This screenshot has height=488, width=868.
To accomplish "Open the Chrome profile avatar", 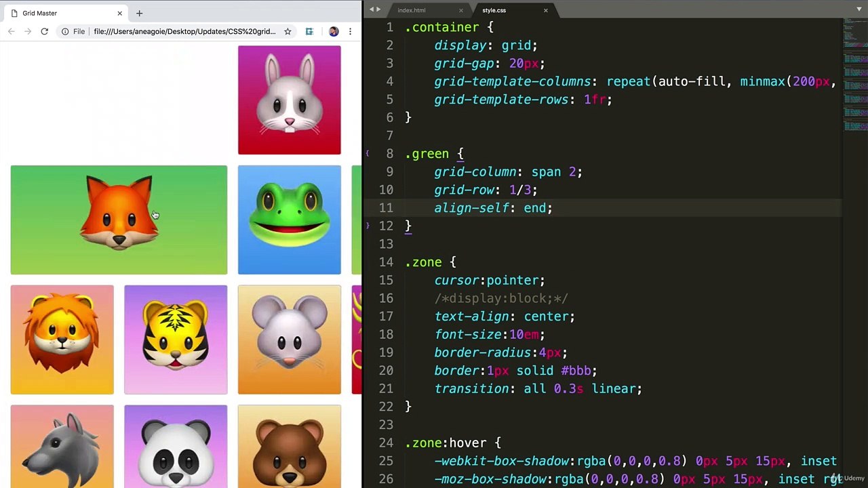I will (x=334, y=31).
